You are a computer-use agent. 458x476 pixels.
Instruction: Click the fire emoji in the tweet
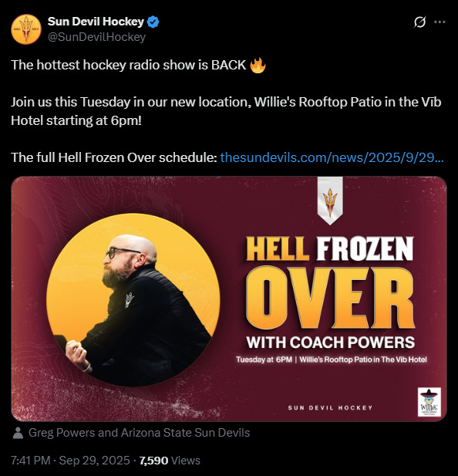tap(258, 66)
